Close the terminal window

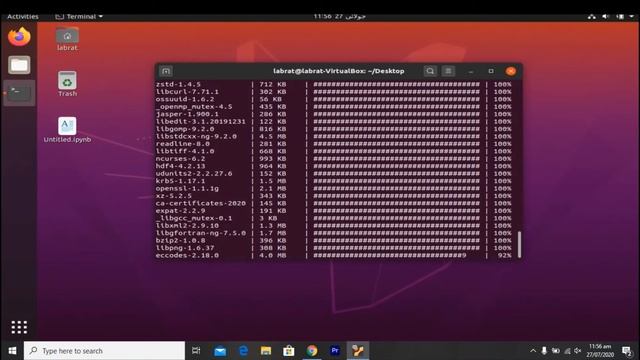coord(511,71)
